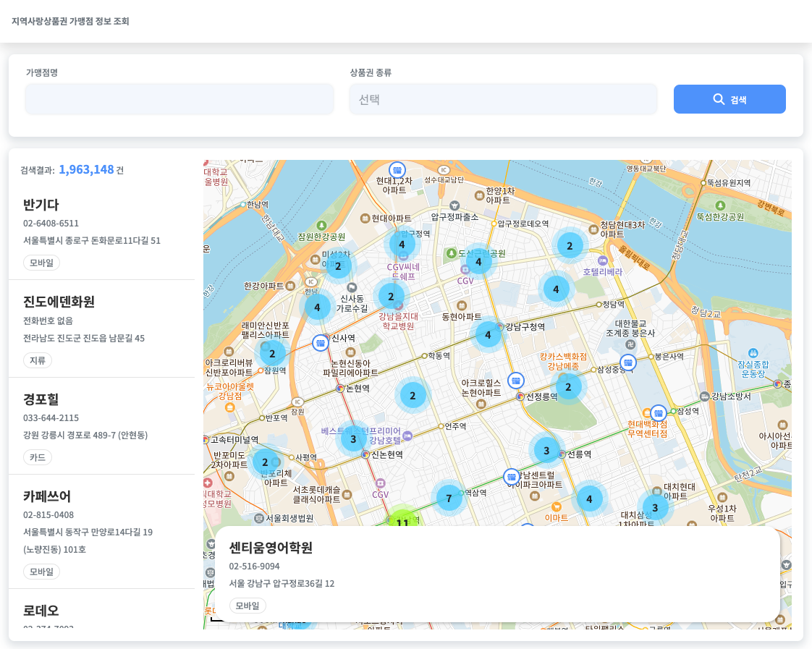
Task: Click the store marker next to 신사역
Action: 321,343
